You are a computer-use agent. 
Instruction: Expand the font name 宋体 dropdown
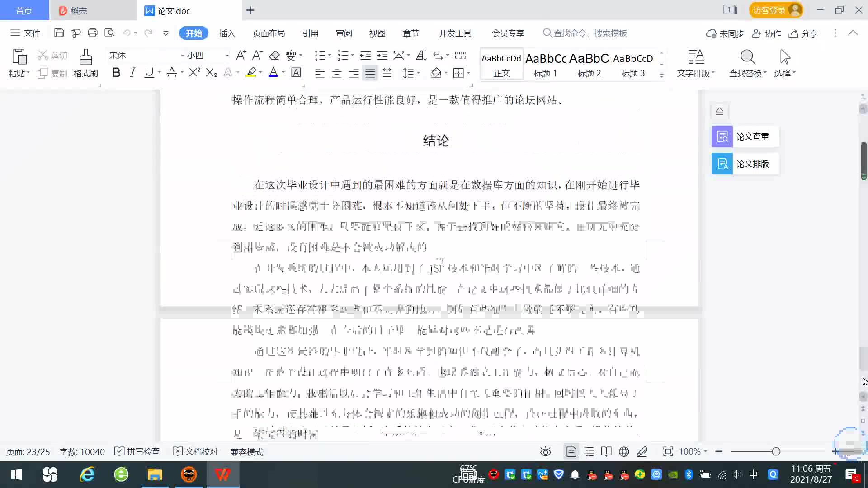pyautogui.click(x=182, y=56)
